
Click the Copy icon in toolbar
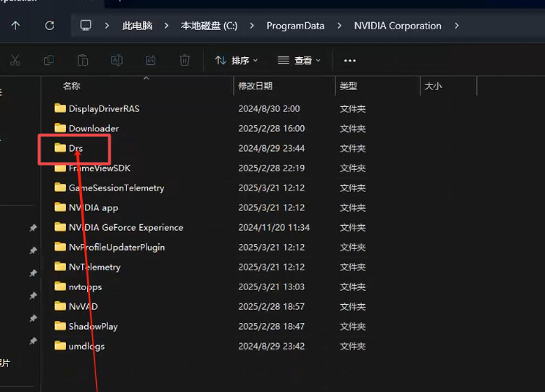coord(48,60)
